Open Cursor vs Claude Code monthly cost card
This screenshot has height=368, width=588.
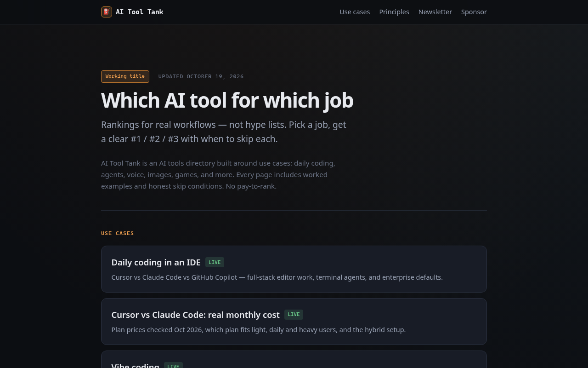(x=294, y=322)
